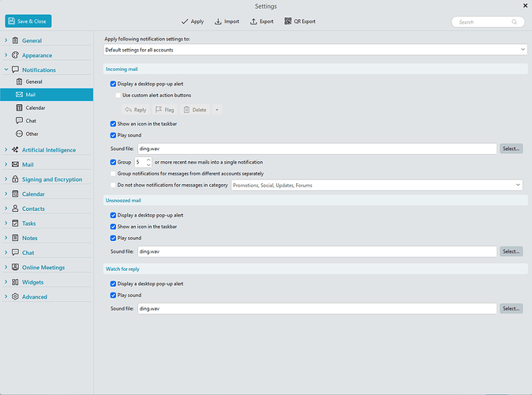
Task: Click the top-level Calendar grid icon
Action: (15, 194)
